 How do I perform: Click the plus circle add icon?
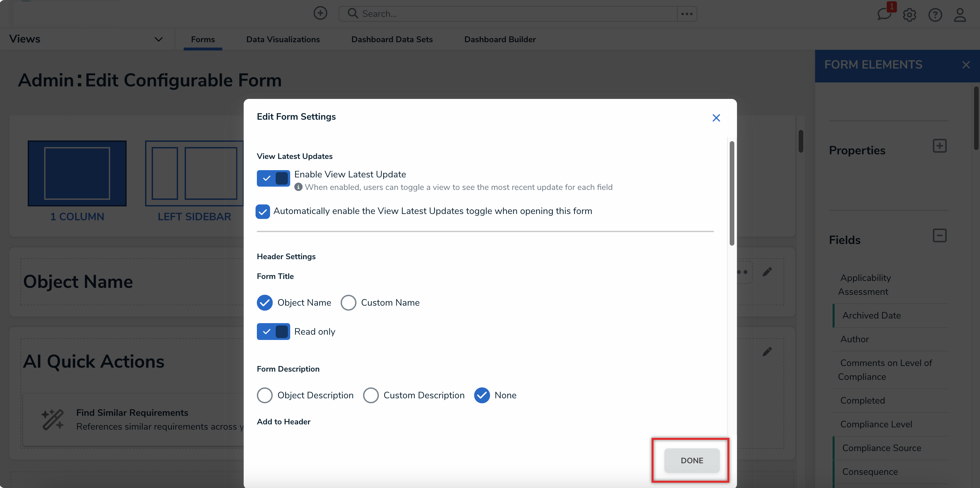pyautogui.click(x=320, y=13)
